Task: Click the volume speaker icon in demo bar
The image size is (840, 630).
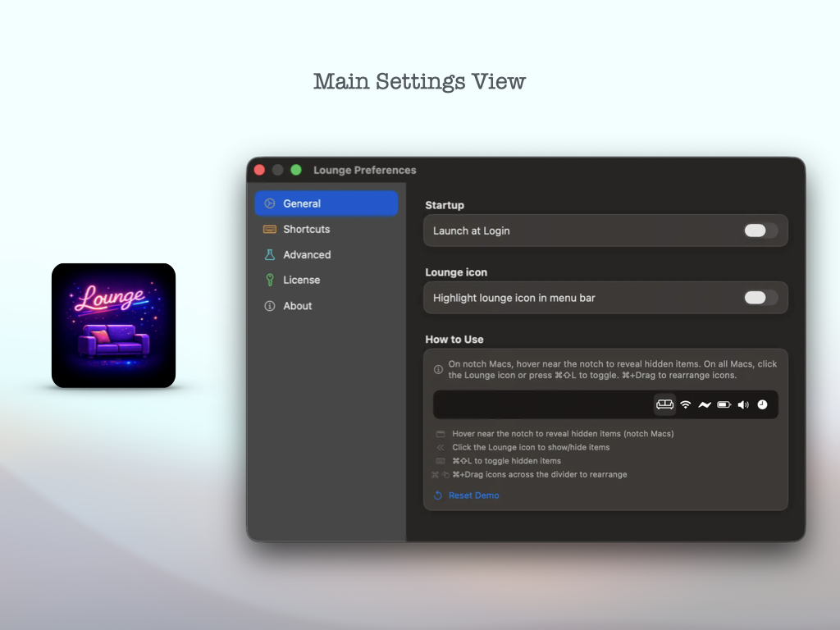Action: (x=743, y=404)
